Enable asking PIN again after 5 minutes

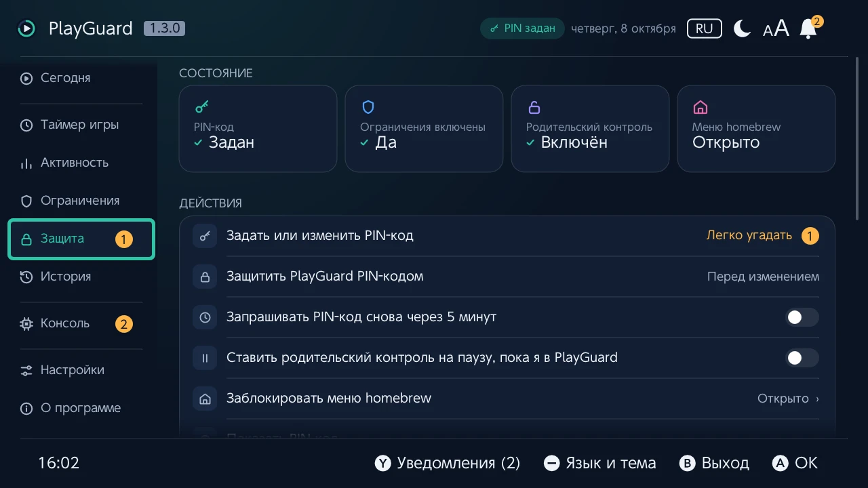[802, 317]
